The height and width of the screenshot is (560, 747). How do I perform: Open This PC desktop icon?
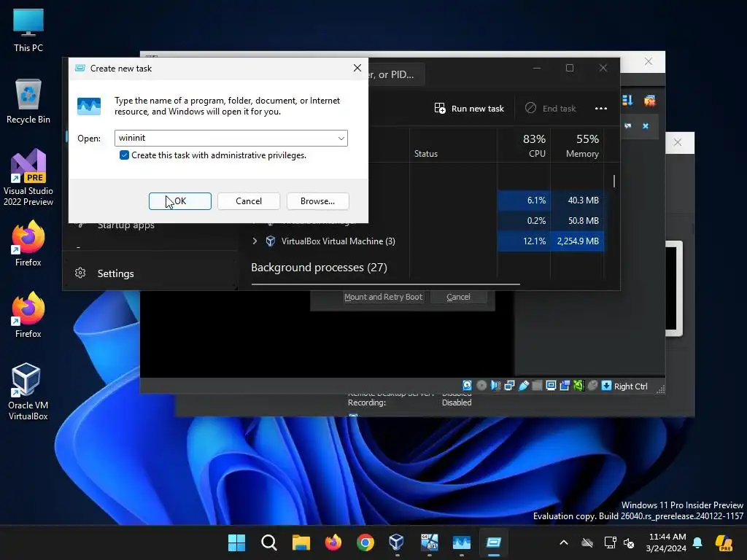coord(28,31)
